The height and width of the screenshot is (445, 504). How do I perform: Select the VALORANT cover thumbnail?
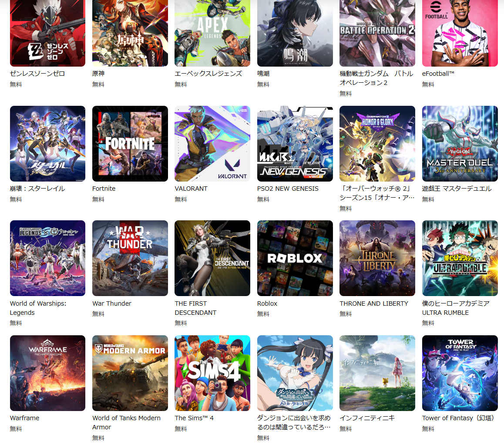(212, 144)
